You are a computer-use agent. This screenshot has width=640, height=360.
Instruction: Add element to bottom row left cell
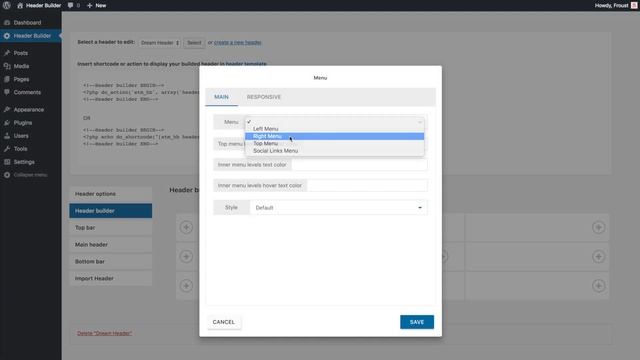click(x=187, y=286)
